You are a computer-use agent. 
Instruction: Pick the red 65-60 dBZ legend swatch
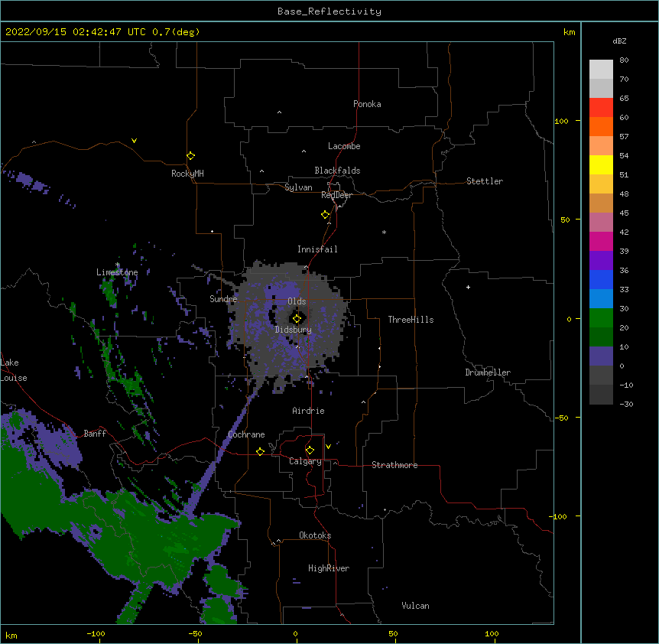point(601,107)
